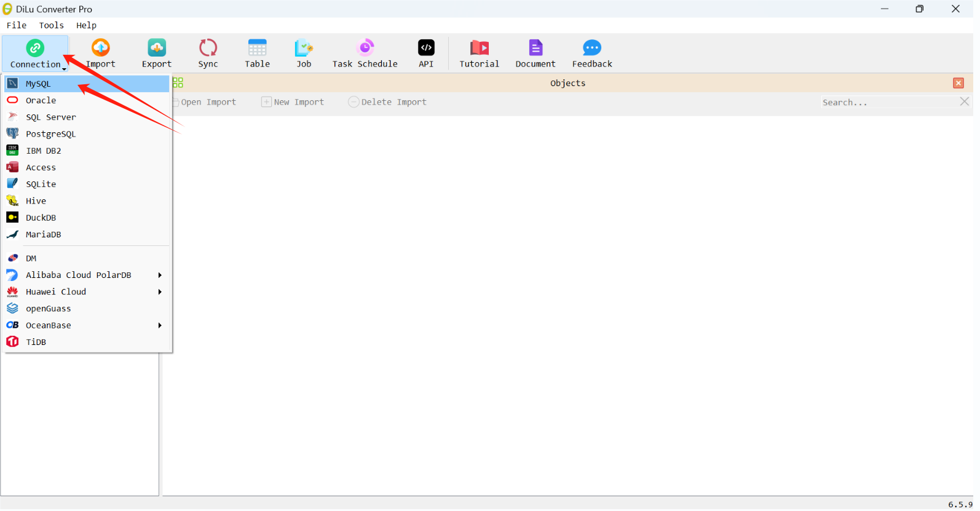
Task: Click the Connection dropdown arrow
Action: 64,69
